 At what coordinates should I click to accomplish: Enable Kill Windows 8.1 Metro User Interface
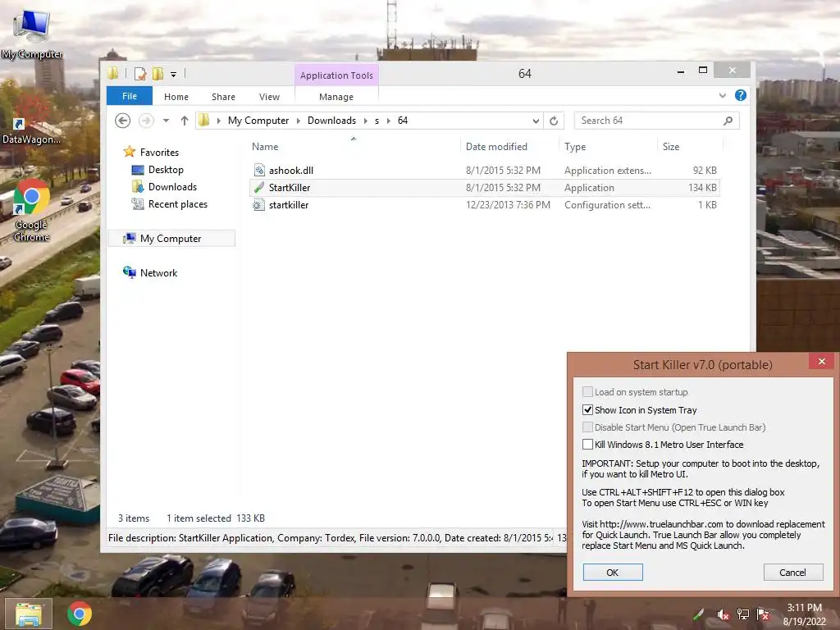click(587, 444)
